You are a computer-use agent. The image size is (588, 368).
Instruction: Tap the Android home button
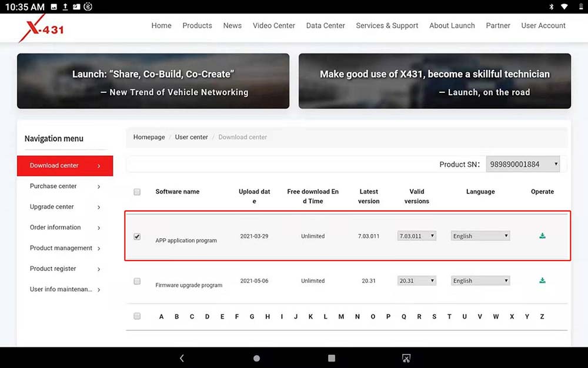pos(256,358)
